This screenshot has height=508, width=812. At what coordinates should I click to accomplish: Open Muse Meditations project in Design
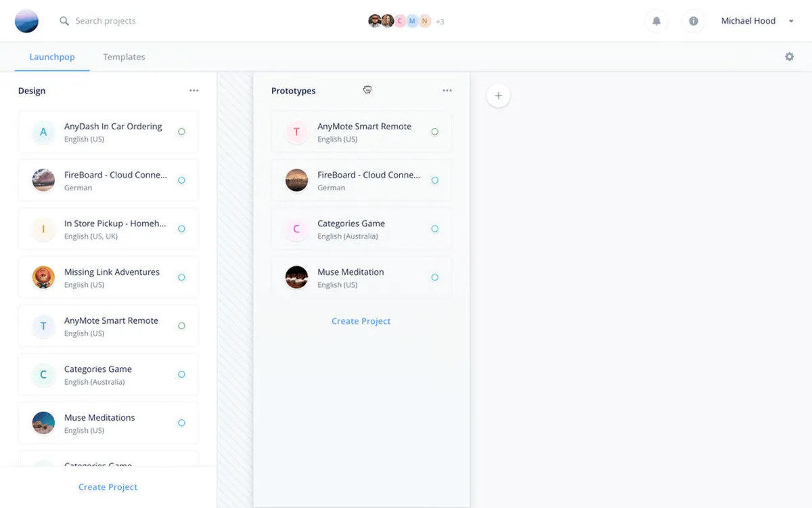pos(108,423)
